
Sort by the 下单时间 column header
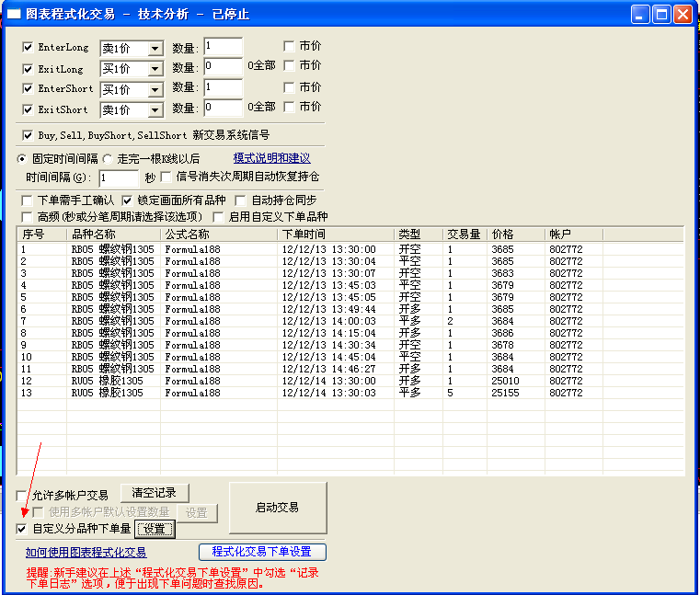(x=336, y=235)
